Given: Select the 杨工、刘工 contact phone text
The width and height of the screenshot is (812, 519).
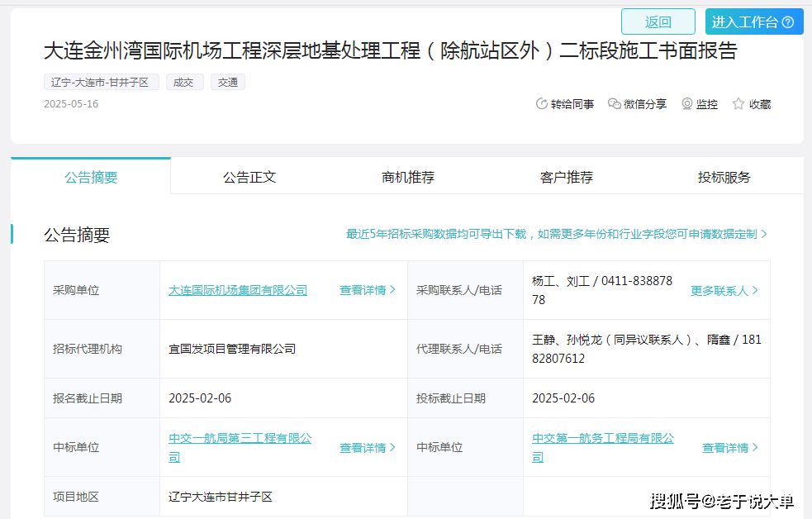Looking at the screenshot, I should pos(602,290).
